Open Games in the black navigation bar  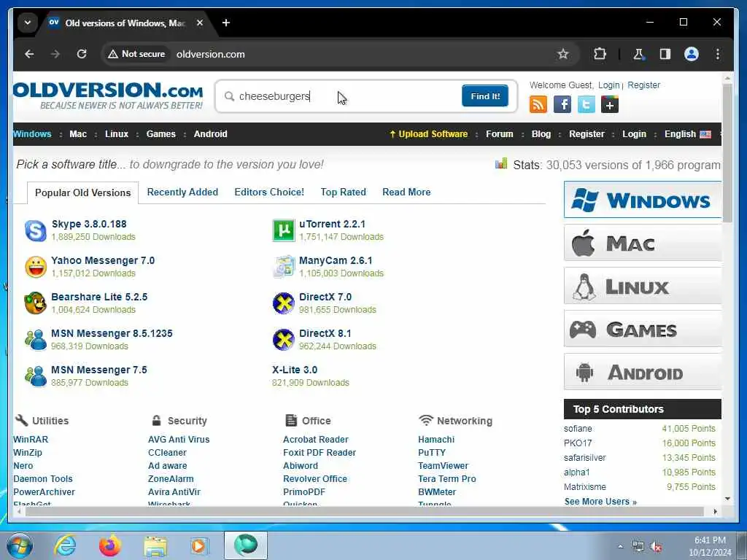click(x=161, y=134)
